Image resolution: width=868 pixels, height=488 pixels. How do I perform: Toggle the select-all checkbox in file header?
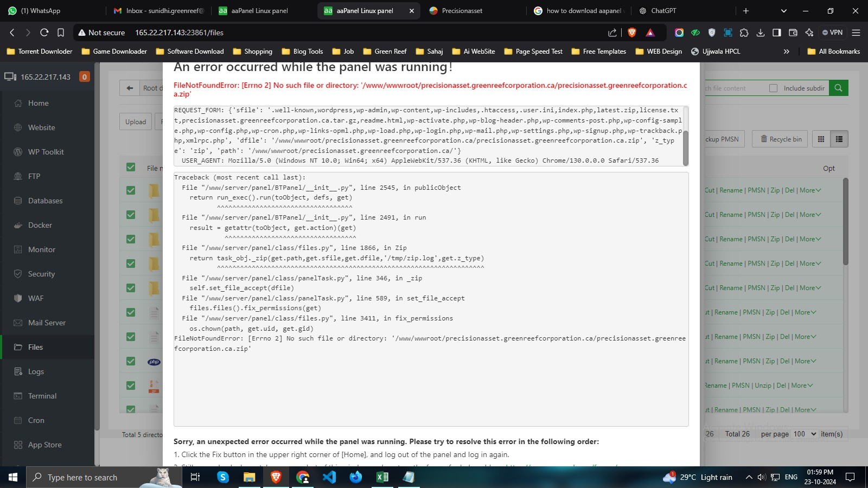pos(131,167)
